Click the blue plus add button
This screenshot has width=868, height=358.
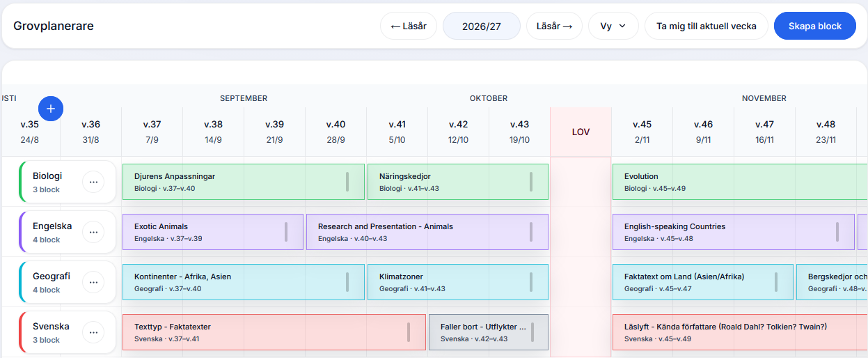point(51,108)
